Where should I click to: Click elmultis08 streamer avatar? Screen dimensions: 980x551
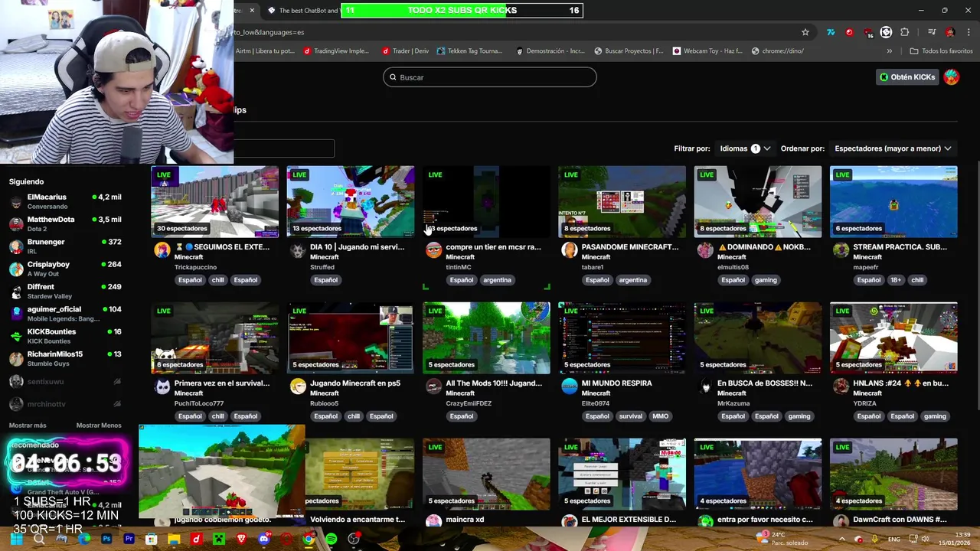(x=705, y=250)
